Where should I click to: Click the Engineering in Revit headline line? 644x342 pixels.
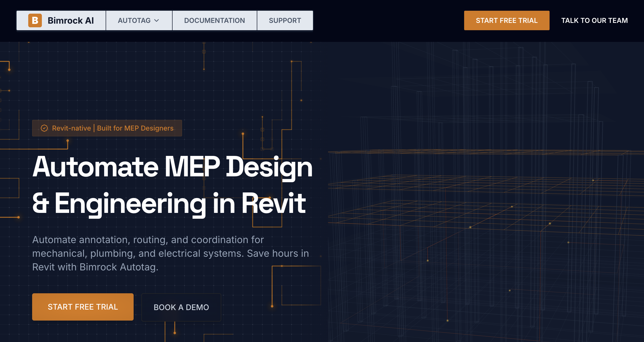coord(180,203)
